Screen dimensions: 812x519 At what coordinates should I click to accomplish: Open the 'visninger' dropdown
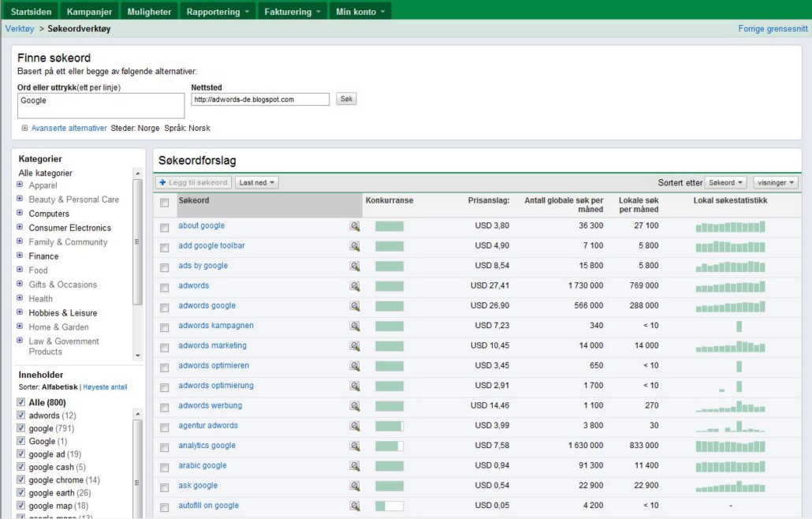[775, 183]
